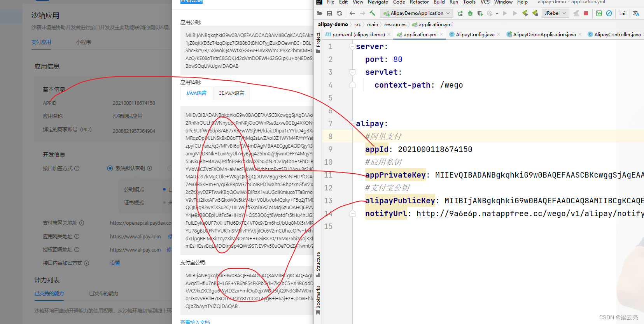Switch to AlipayDemoApplication.java editor tab
The height and width of the screenshot is (324, 644).
point(544,35)
